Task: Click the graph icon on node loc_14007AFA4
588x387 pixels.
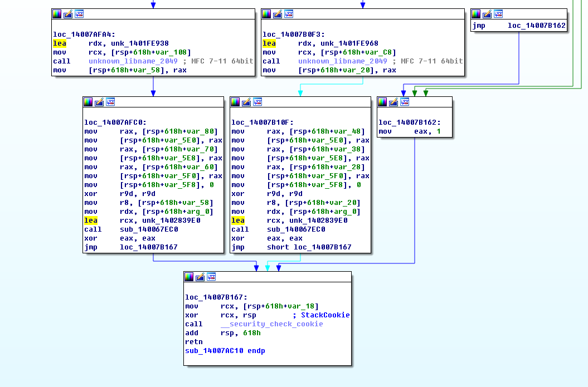Action: [79, 14]
